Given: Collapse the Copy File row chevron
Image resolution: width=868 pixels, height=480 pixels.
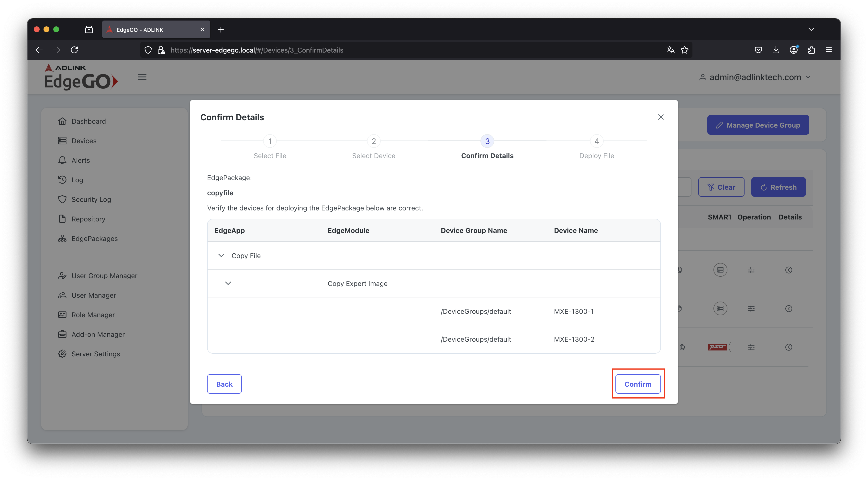Looking at the screenshot, I should point(221,256).
